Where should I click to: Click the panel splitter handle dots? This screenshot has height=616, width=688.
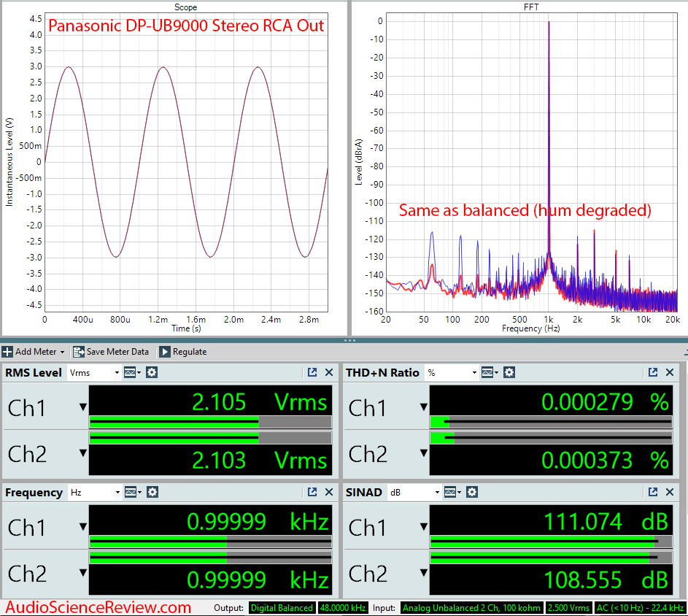tap(349, 340)
